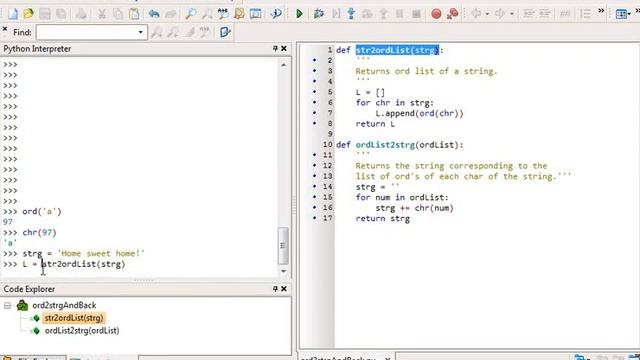The width and height of the screenshot is (640, 360).
Task: Click "ord('a')" in interpreter
Action: click(x=42, y=211)
